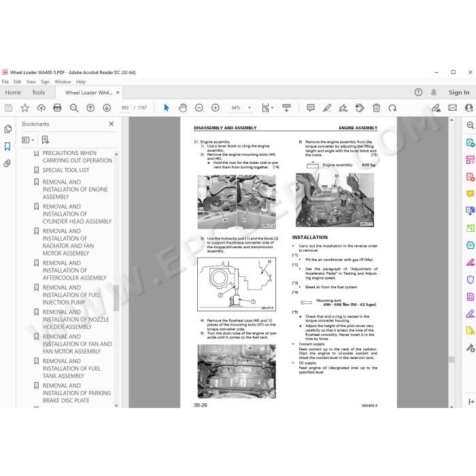
Task: Select the Highlight text pen tool
Action: (x=327, y=107)
